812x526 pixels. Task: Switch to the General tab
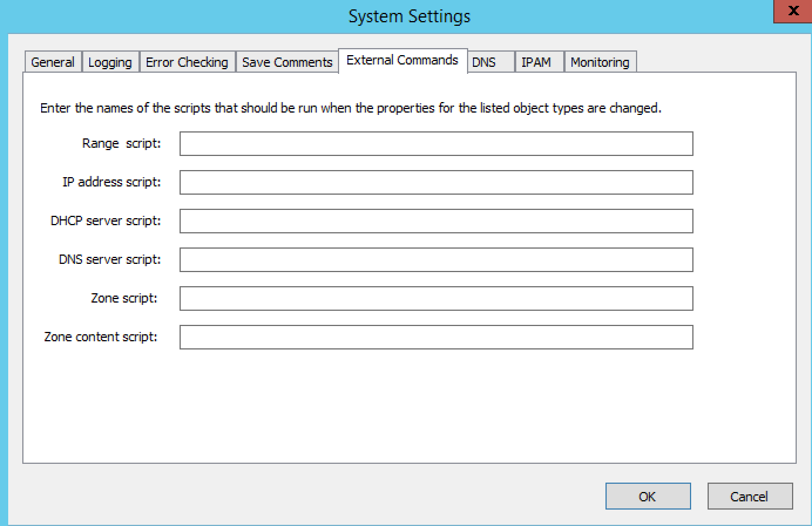[x=53, y=62]
